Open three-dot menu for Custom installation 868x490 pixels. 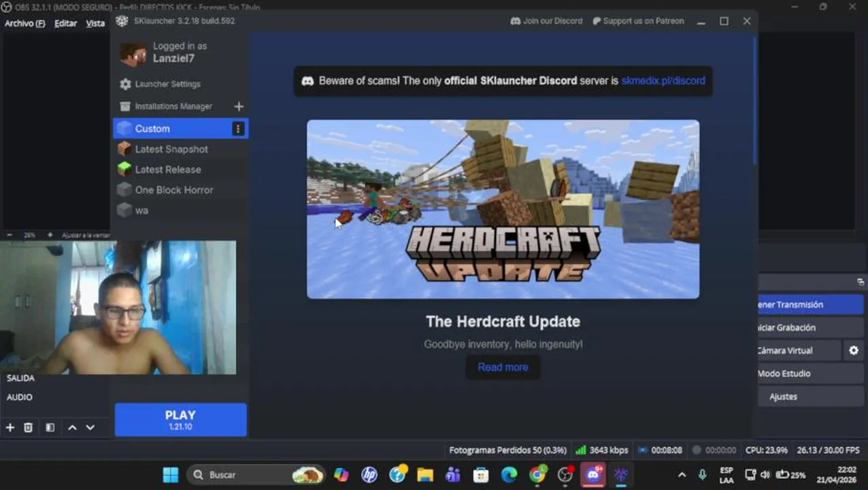click(x=238, y=129)
